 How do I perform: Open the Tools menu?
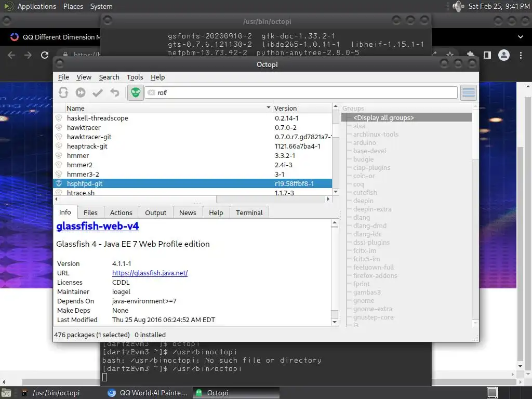[x=135, y=77]
